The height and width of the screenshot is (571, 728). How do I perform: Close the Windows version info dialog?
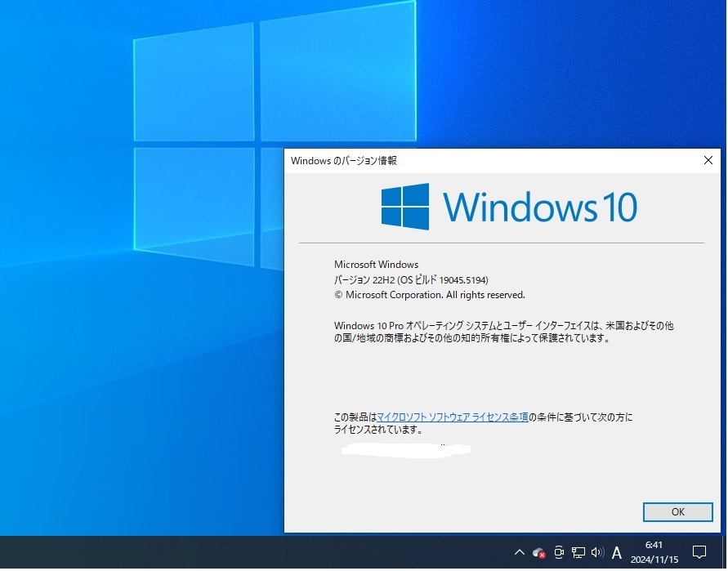pos(708,160)
